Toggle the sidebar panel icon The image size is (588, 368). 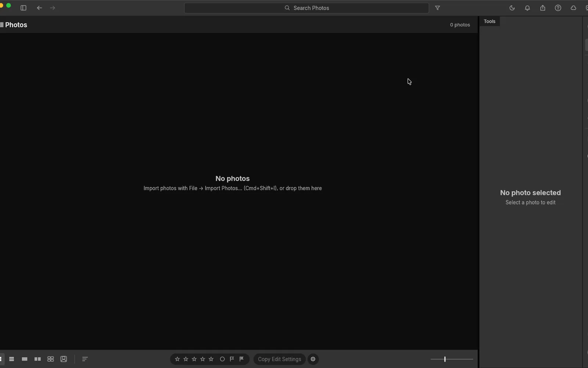pyautogui.click(x=24, y=8)
